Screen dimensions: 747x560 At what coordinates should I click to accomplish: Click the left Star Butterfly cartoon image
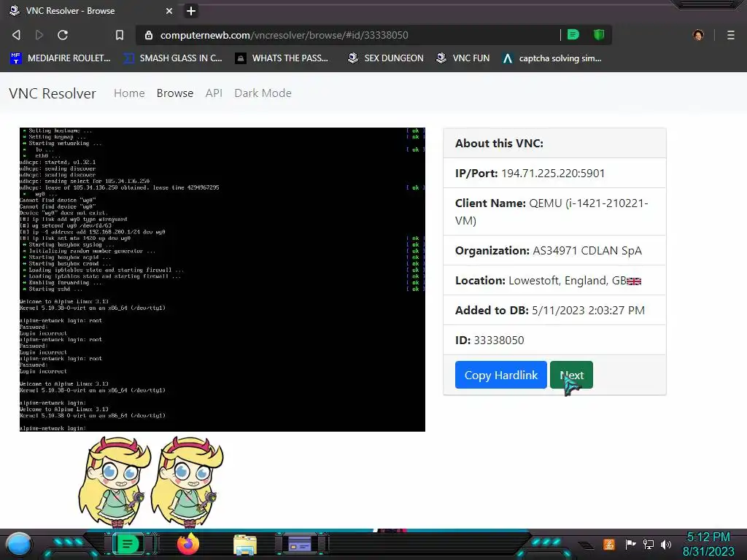pos(115,482)
